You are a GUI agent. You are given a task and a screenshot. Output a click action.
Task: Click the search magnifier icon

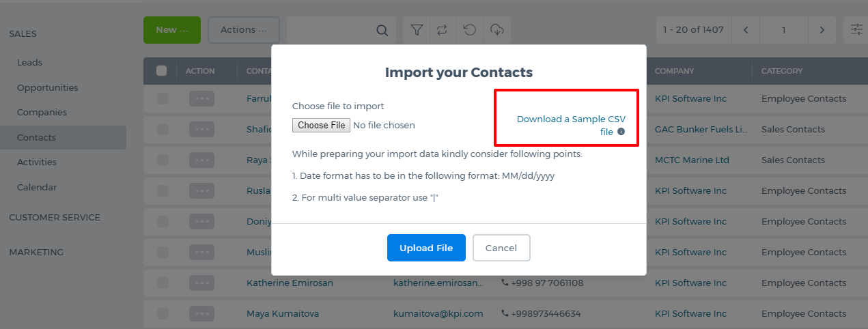click(382, 30)
